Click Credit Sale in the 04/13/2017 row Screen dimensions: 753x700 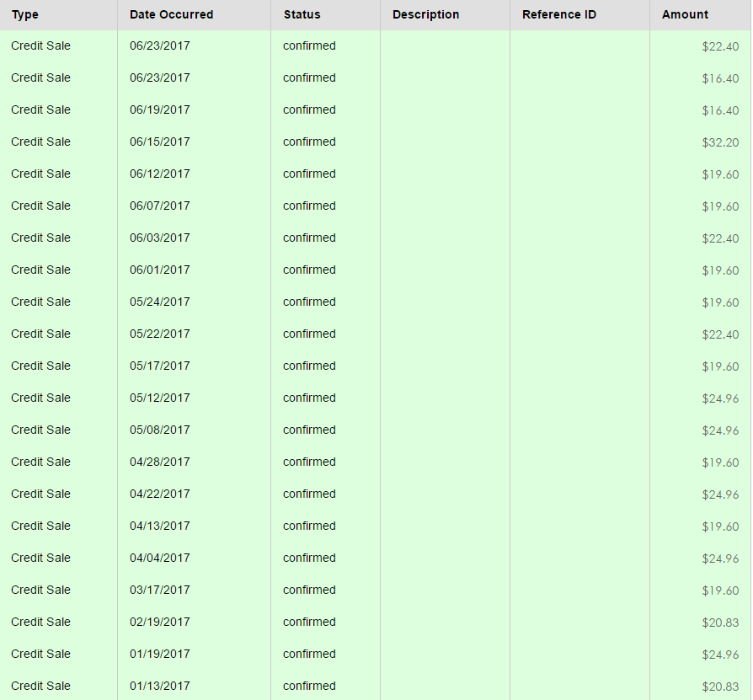[40, 526]
